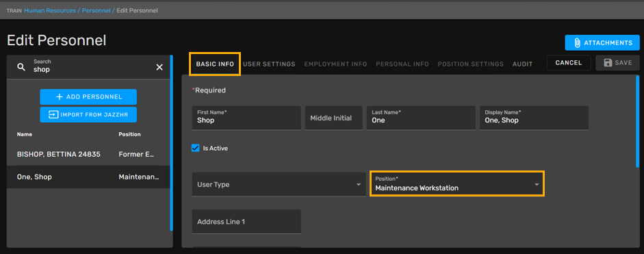644x254 pixels.
Task: Click the paperclip icon on Attachments
Action: tap(577, 42)
